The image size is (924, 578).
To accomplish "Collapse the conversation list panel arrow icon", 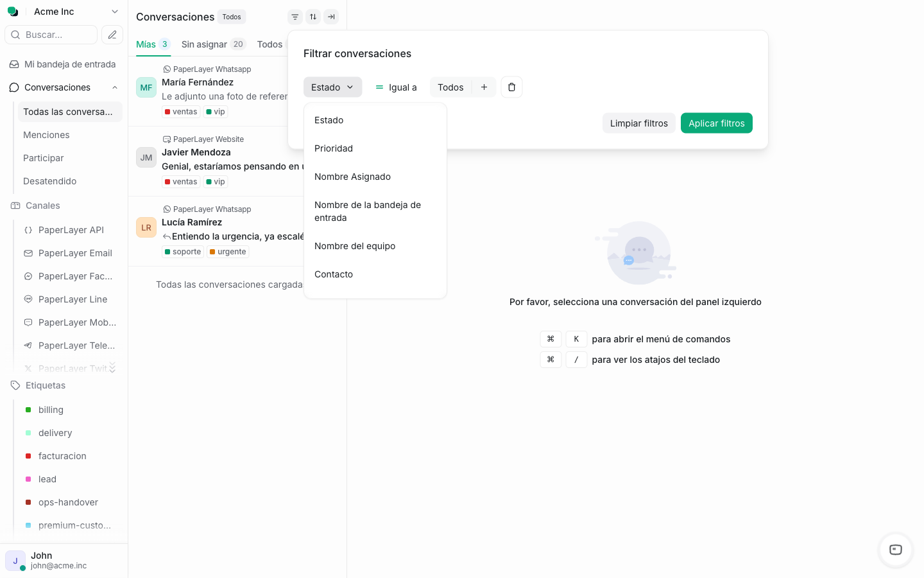I will 331,17.
